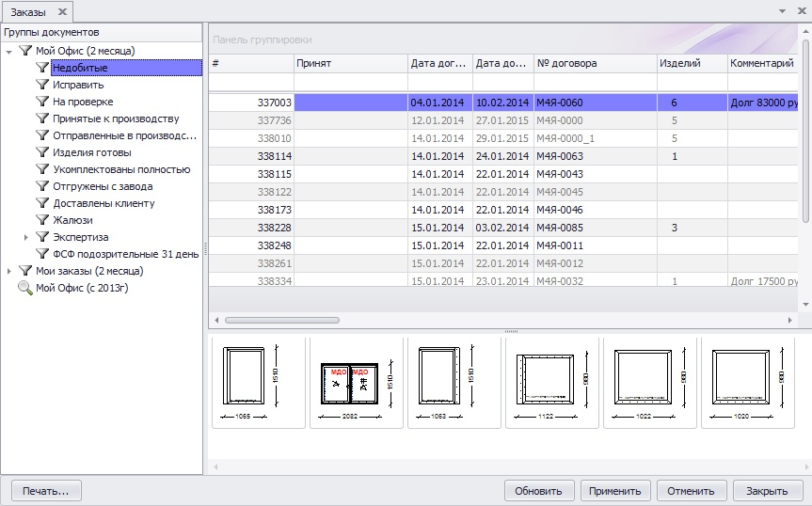The image size is (812, 506).
Task: Click filter icon beside Доставлены клиенту
Action: click(x=42, y=203)
